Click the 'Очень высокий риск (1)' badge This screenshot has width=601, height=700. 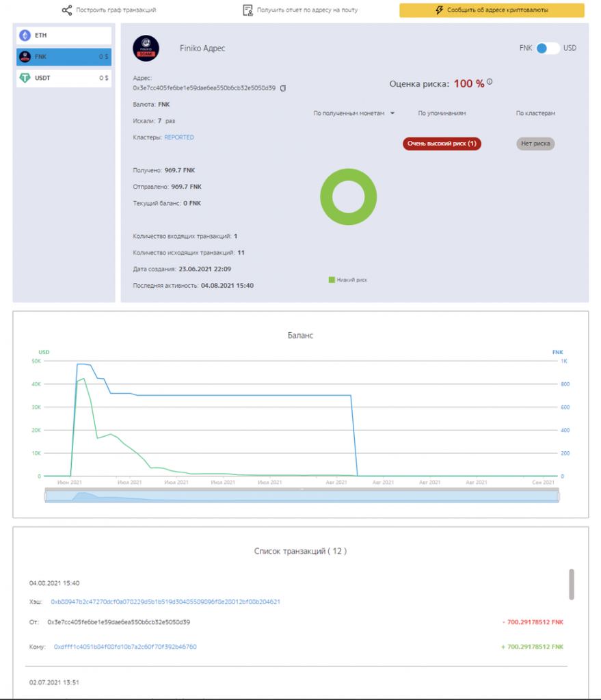(442, 144)
